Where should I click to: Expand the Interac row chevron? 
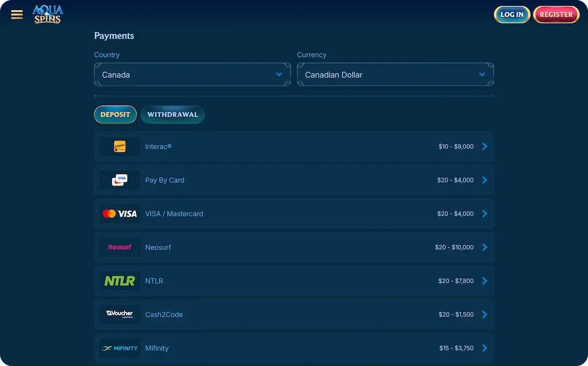click(x=484, y=146)
